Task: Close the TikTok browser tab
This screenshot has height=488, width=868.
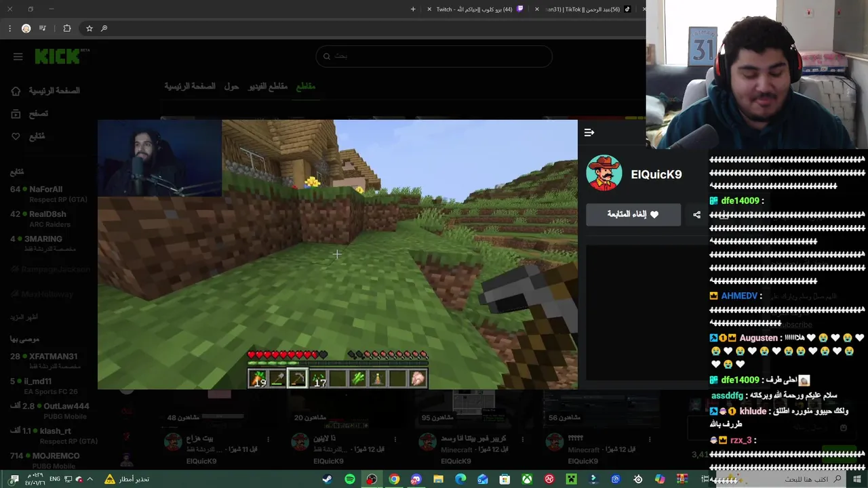Action: [x=537, y=9]
